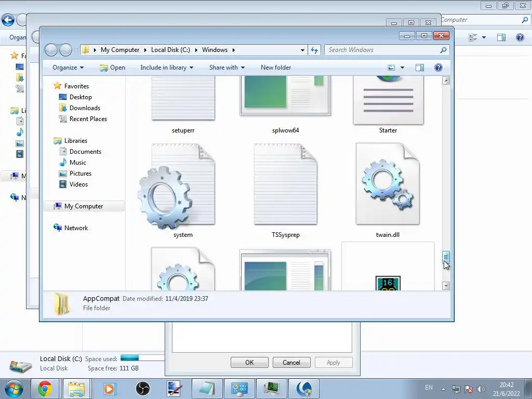
Task: Click the forward navigation button in Windows folder
Action: [65, 50]
